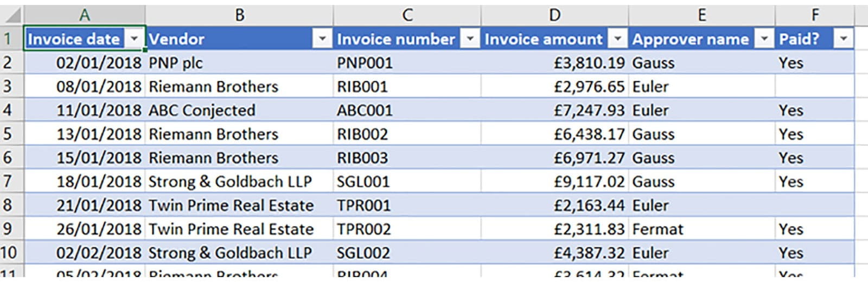Open the Invoice amount filter dropdown
Image resolution: width=868 pixels, height=282 pixels.
[617, 39]
